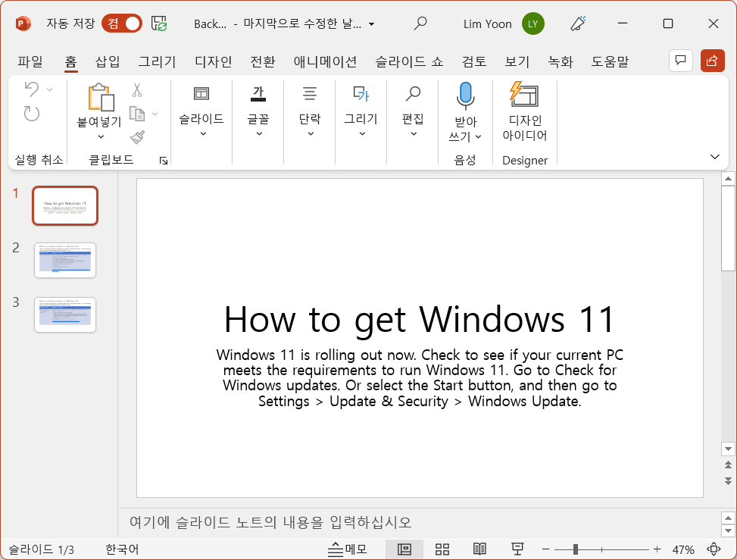This screenshot has width=737, height=560.
Task: Open the 파일 menu
Action: pos(30,61)
